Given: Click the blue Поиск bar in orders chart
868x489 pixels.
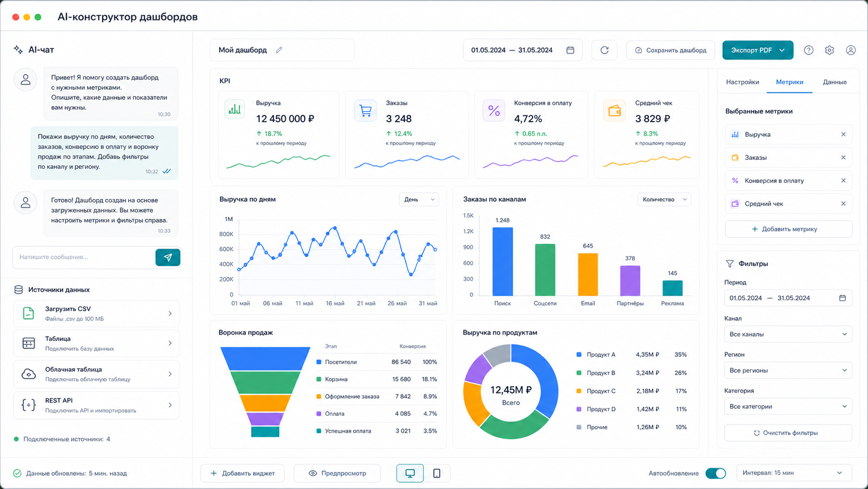Looking at the screenshot, I should click(x=503, y=261).
